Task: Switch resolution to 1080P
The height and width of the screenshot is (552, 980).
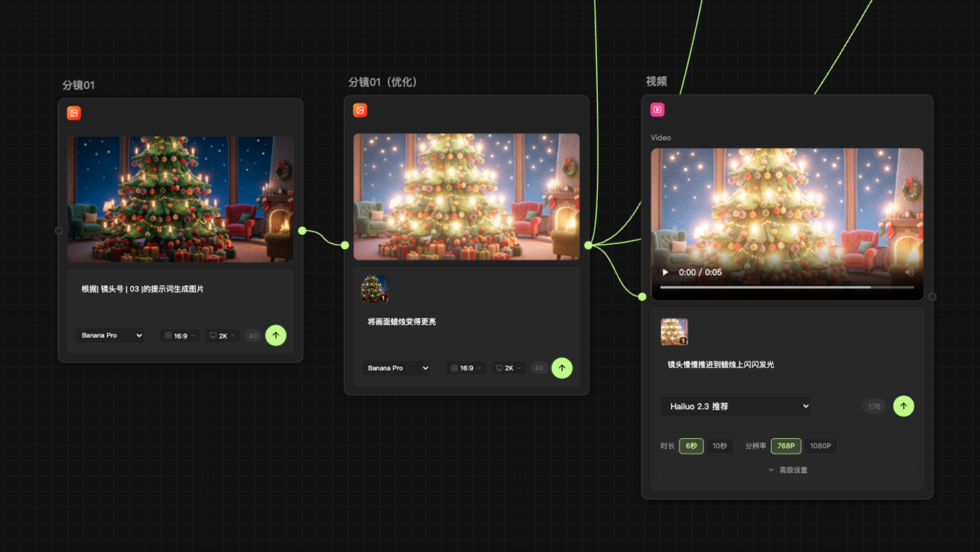Action: [x=820, y=446]
